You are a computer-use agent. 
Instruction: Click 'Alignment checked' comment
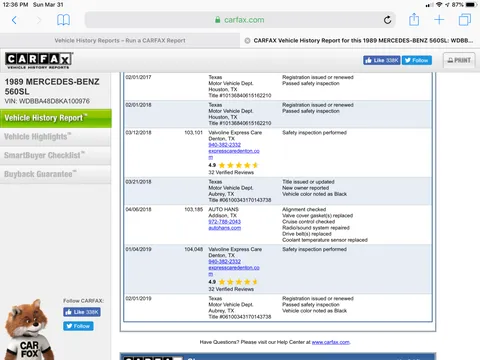click(304, 210)
